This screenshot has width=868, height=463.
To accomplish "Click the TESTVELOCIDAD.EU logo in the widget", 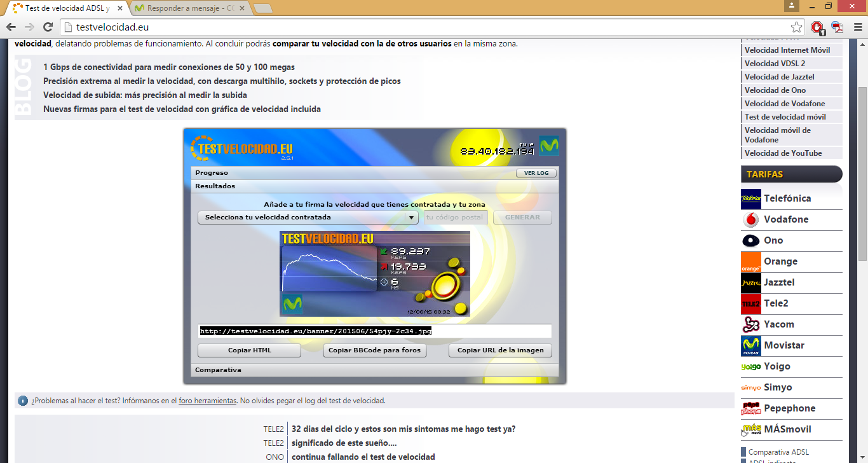I will [241, 148].
